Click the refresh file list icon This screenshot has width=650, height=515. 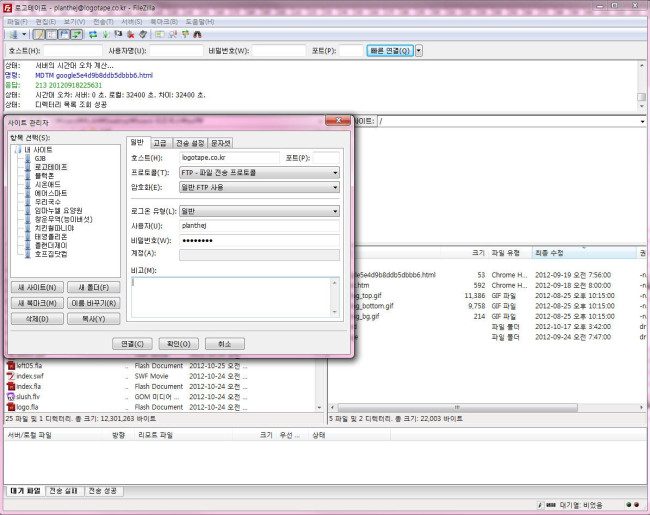click(x=93, y=34)
